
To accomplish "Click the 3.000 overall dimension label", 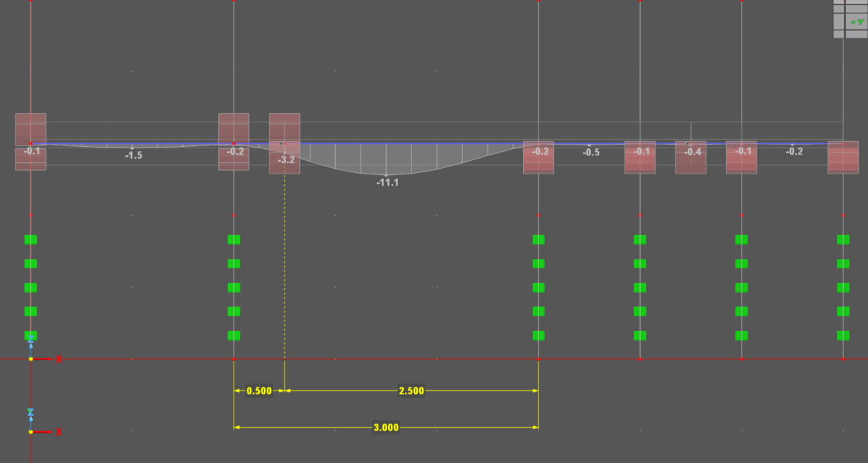I will 386,428.
